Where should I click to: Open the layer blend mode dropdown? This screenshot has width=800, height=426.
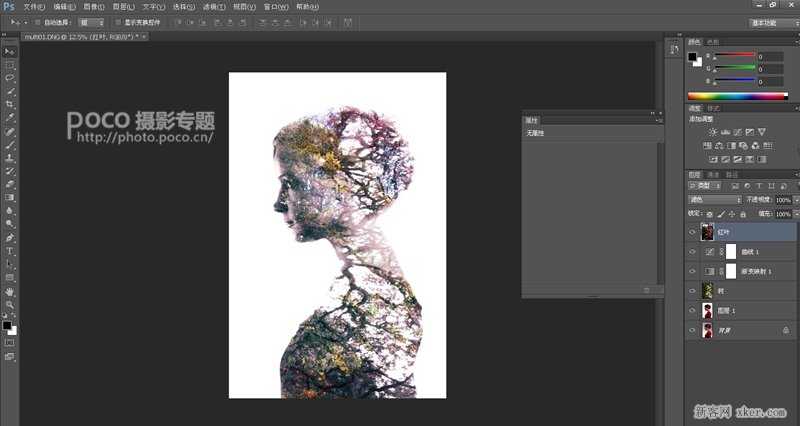click(713, 199)
